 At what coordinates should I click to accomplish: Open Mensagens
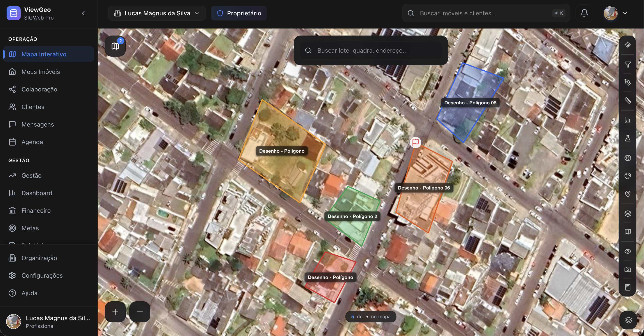point(48,124)
